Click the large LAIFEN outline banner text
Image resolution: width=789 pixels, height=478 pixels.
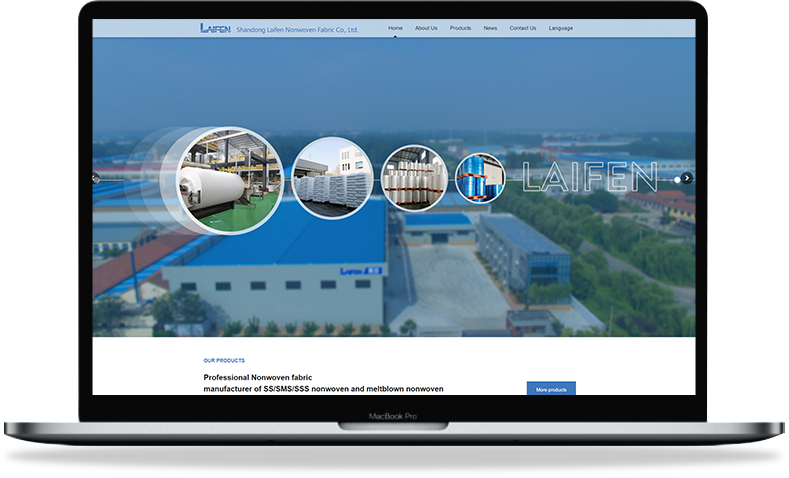[590, 177]
